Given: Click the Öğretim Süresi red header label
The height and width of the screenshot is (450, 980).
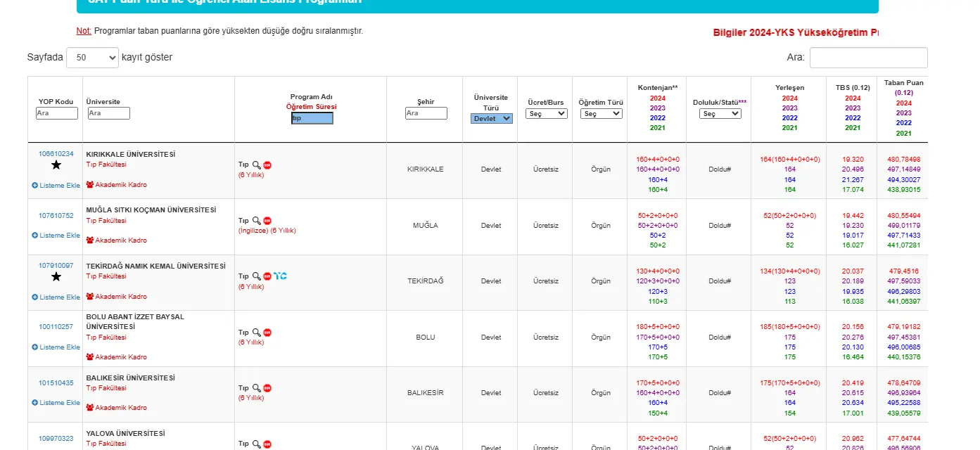Looking at the screenshot, I should pos(311,107).
